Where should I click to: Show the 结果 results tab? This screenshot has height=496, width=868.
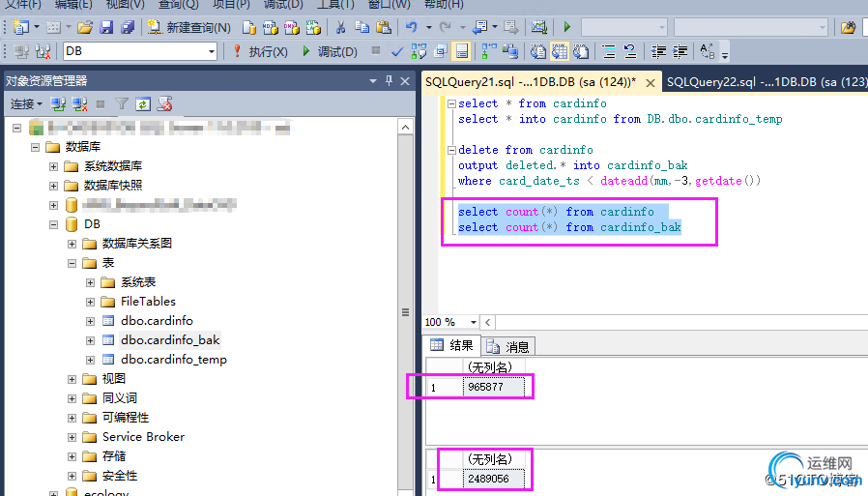coord(451,345)
